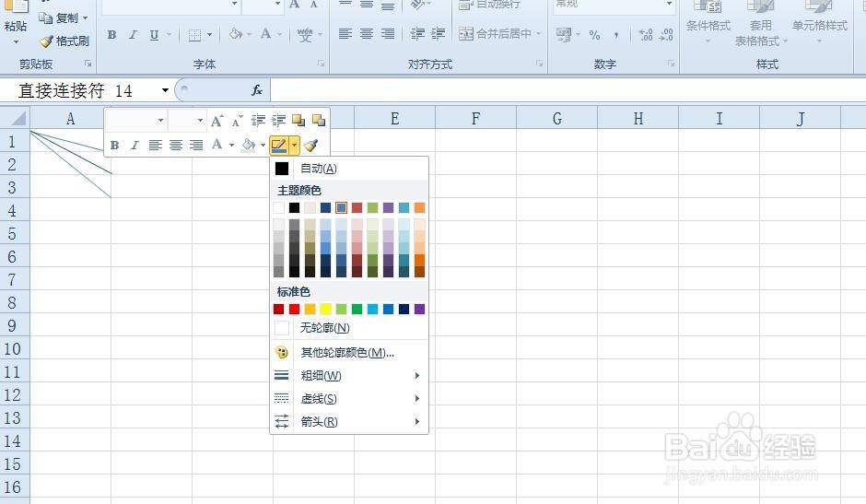Select 无轮廓(N) no outline option
The image size is (866, 504).
pyautogui.click(x=349, y=328)
